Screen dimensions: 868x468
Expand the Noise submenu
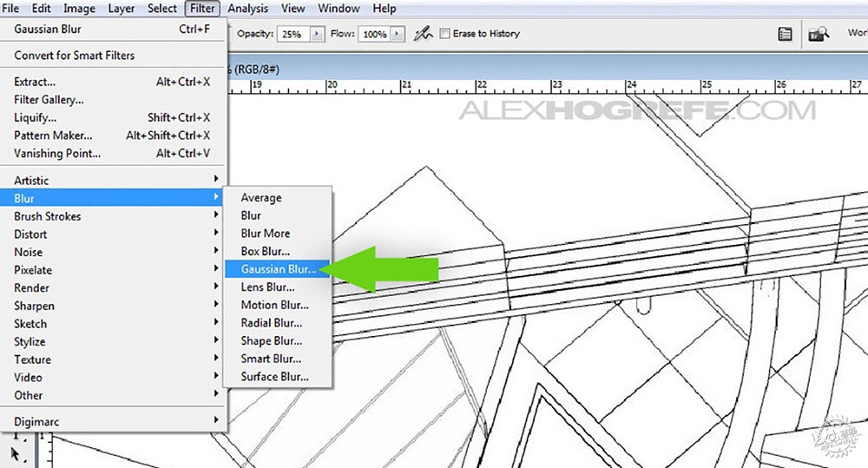click(x=112, y=252)
